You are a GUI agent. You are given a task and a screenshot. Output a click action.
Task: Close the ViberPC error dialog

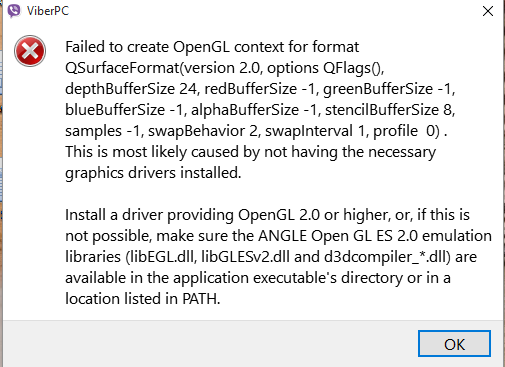coord(488,11)
